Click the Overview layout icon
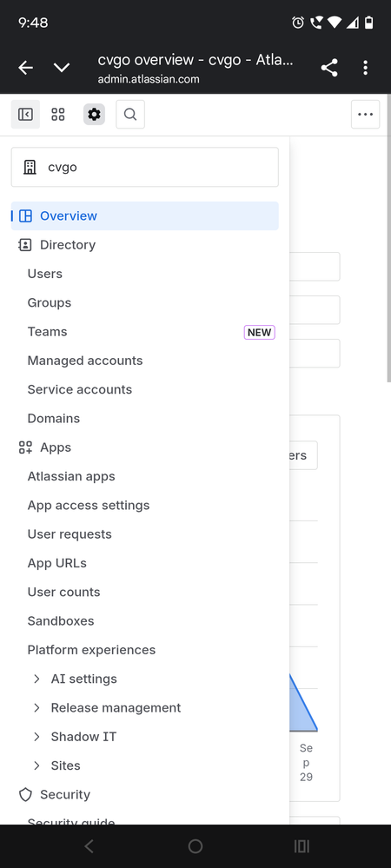Image resolution: width=391 pixels, height=868 pixels. point(25,215)
